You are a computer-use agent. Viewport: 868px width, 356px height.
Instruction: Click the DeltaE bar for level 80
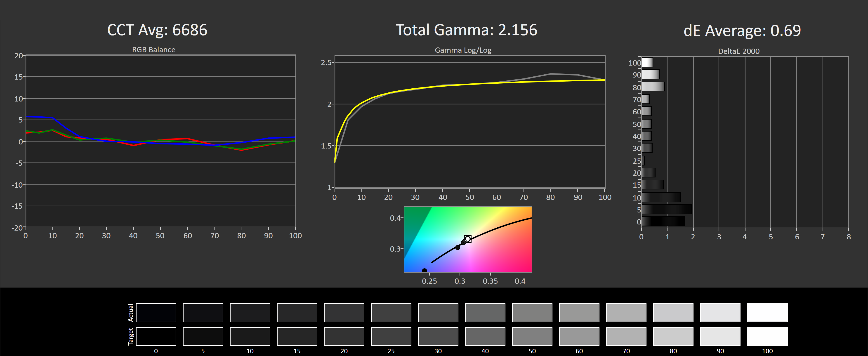pos(653,87)
